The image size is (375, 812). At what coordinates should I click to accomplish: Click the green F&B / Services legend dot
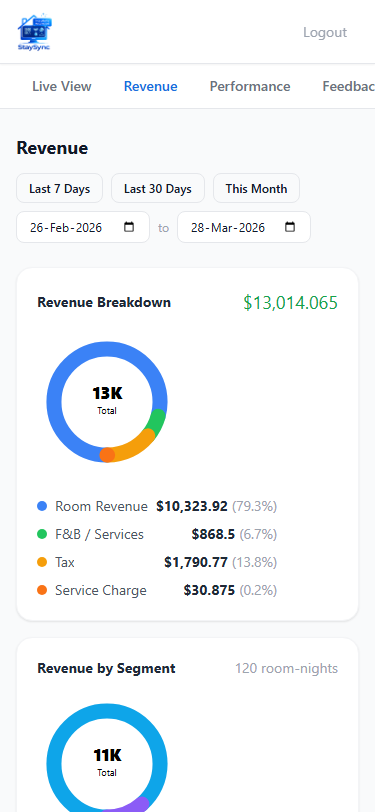(42, 534)
